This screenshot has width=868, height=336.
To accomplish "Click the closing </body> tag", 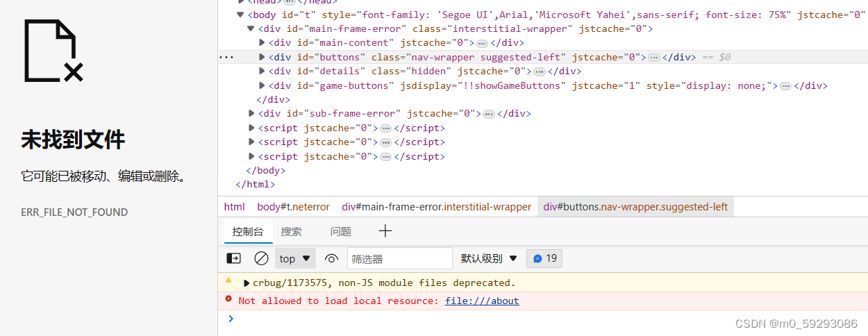I will (266, 170).
